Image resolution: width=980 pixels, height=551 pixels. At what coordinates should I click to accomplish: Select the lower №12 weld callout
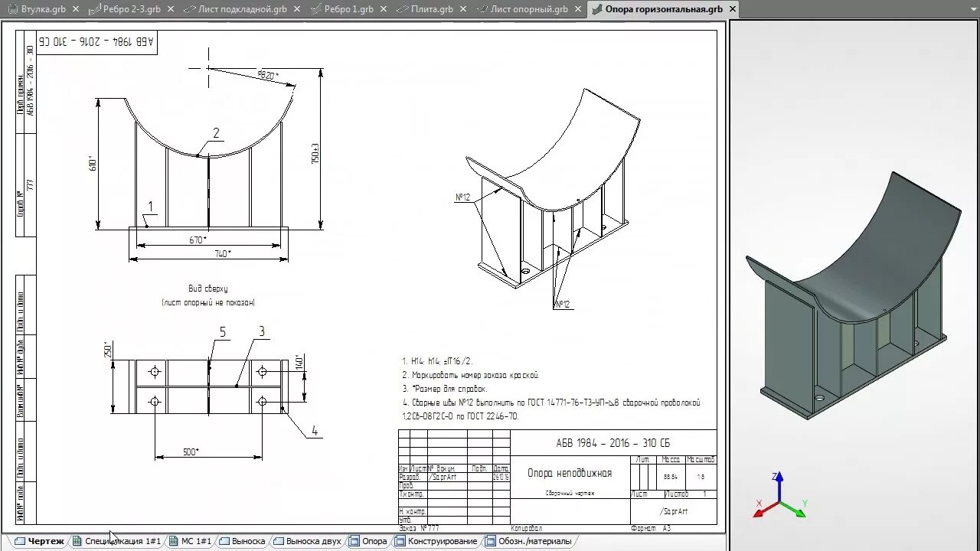coord(562,305)
